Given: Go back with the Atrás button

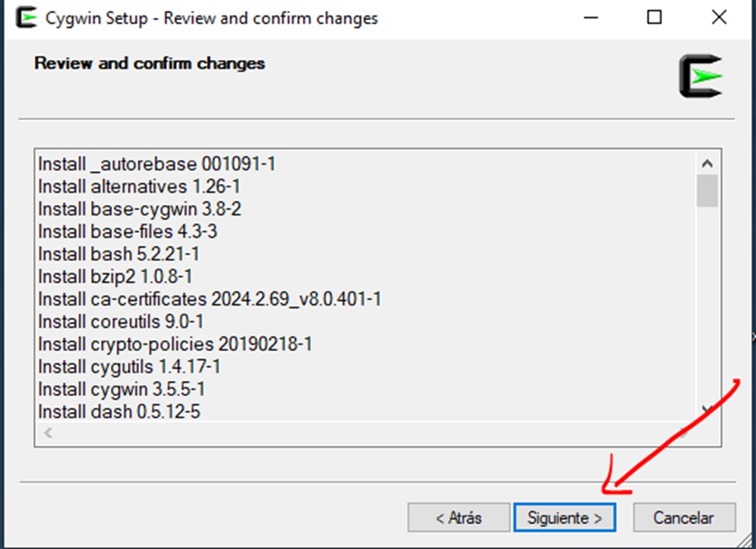Looking at the screenshot, I should tap(457, 517).
